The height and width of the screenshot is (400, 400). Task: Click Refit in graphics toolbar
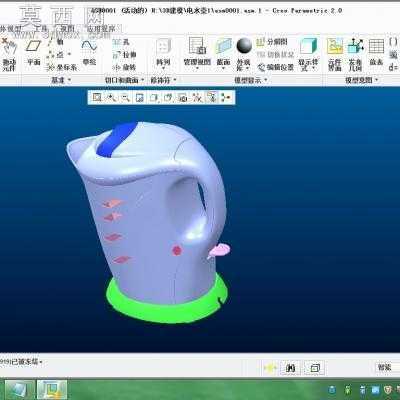click(97, 97)
